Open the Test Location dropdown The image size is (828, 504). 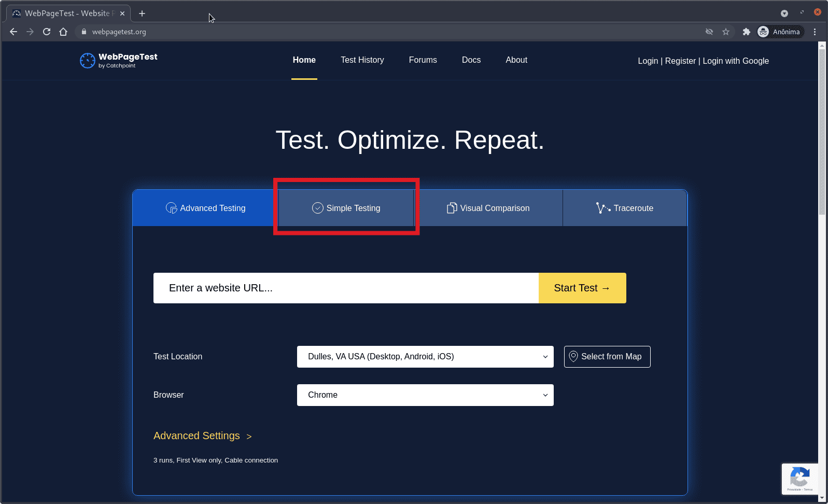(425, 357)
